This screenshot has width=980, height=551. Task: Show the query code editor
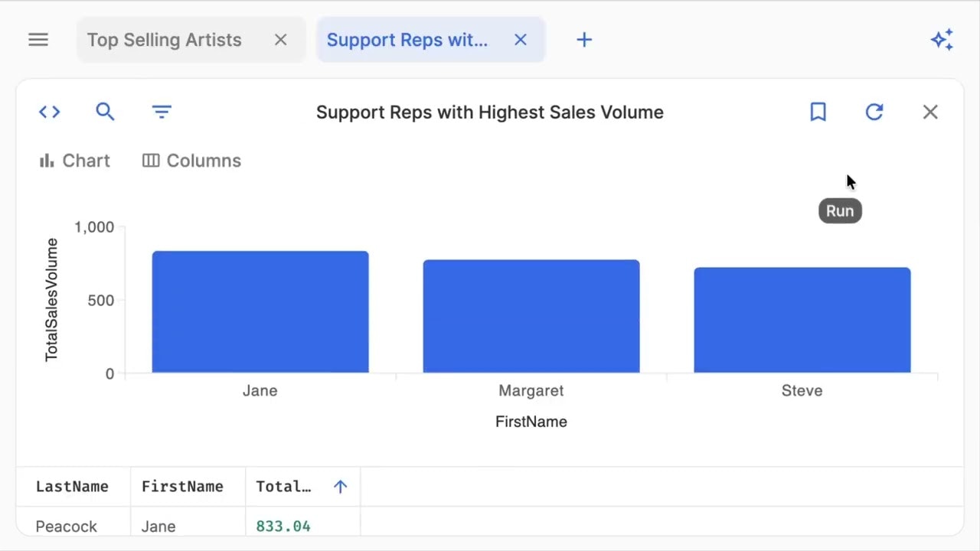point(50,112)
